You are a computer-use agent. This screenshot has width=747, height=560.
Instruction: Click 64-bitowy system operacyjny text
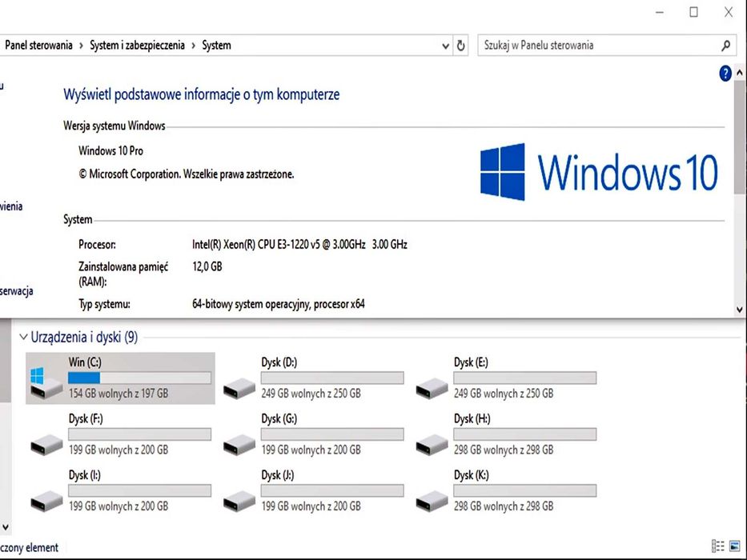(x=279, y=304)
